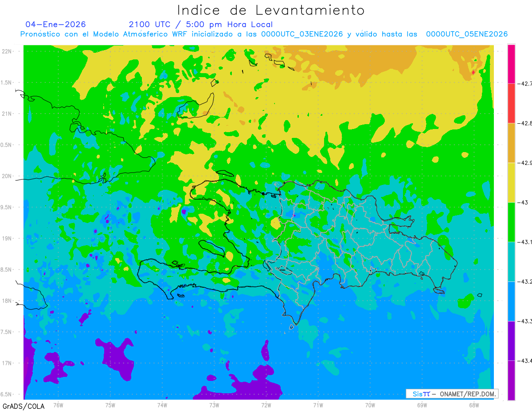The image size is (532, 411).
Task: Select the red legend swatch above -42.8
Action: (x=511, y=103)
